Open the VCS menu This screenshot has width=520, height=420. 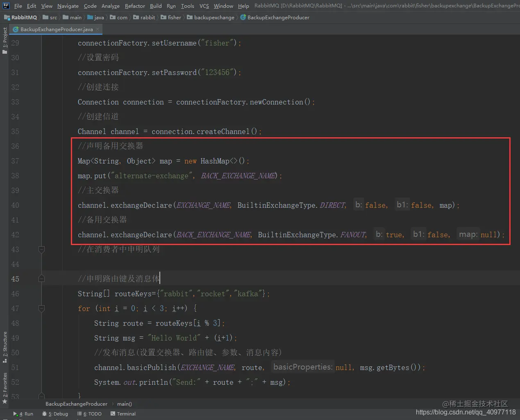pos(204,6)
